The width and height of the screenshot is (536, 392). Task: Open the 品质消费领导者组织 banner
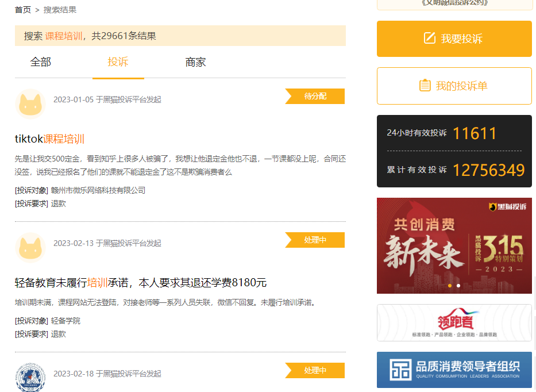pyautogui.click(x=454, y=370)
